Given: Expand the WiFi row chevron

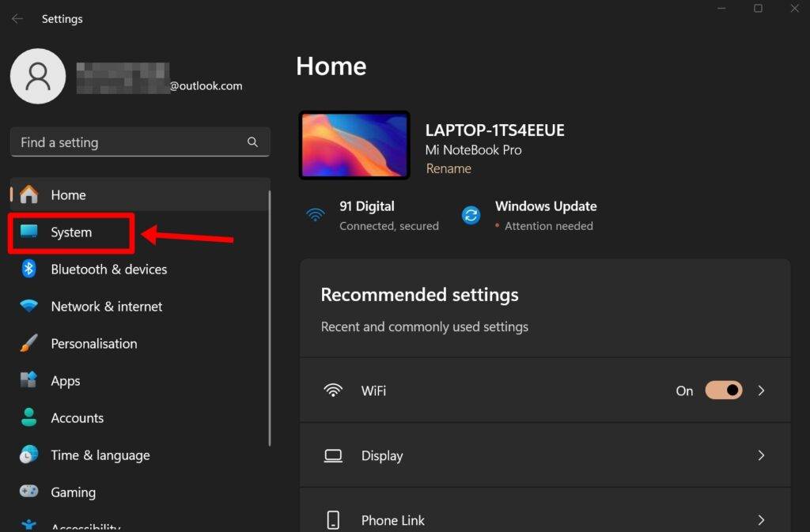Looking at the screenshot, I should [761, 390].
